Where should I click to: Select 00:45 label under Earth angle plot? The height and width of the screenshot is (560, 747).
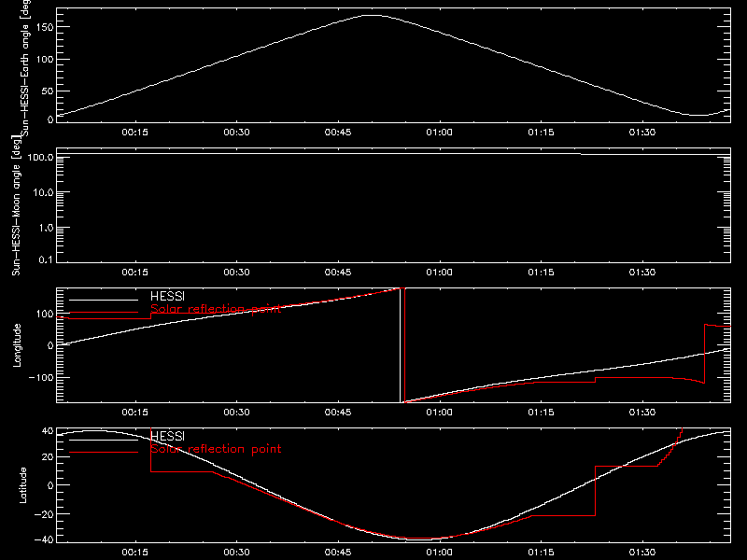(x=338, y=132)
